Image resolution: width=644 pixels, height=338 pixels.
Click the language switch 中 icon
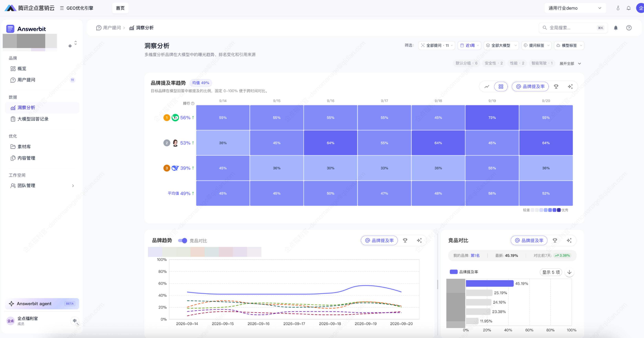tap(75, 321)
